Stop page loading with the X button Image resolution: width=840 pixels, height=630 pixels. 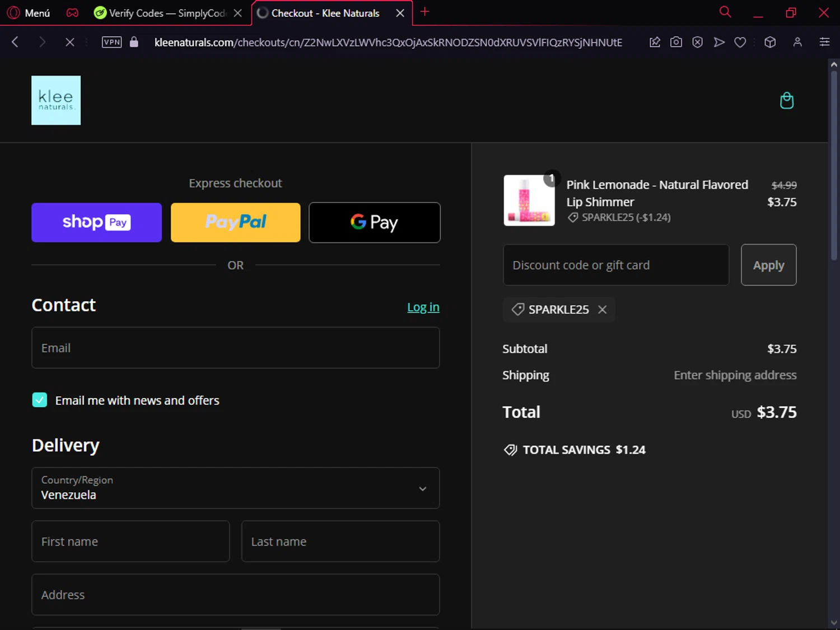69,42
